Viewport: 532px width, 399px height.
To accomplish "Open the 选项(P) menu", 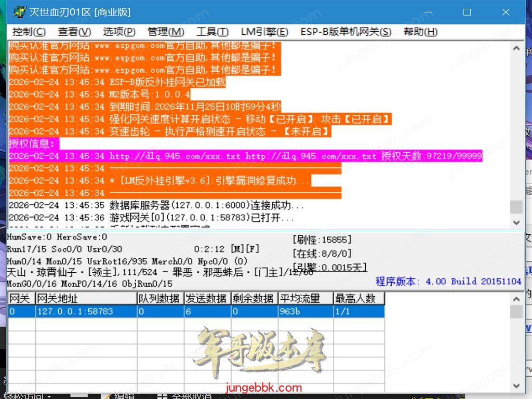I will 119,32.
